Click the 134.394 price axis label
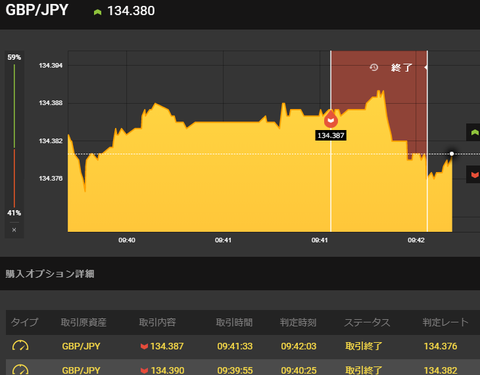 (x=51, y=65)
